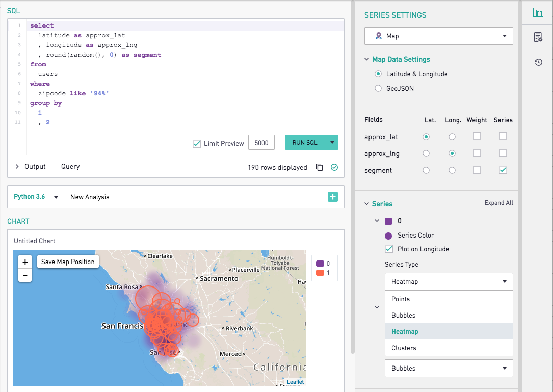Select the query report icon in right sidebar
553x392 pixels.
click(x=538, y=37)
